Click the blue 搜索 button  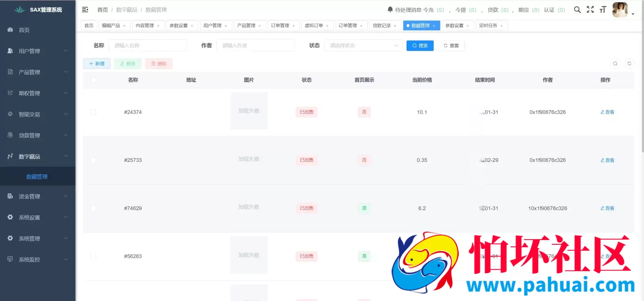point(420,45)
